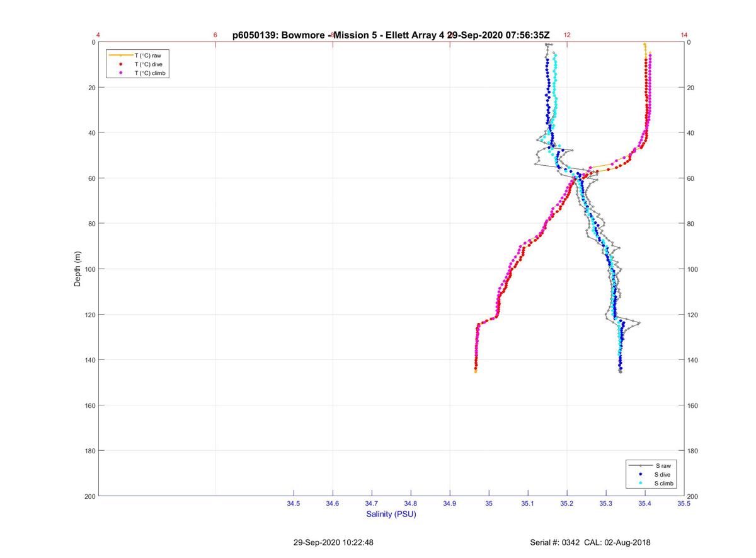The height and width of the screenshot is (558, 756).
Task: Click the red 4 temperature tick label
Action: click(x=98, y=35)
